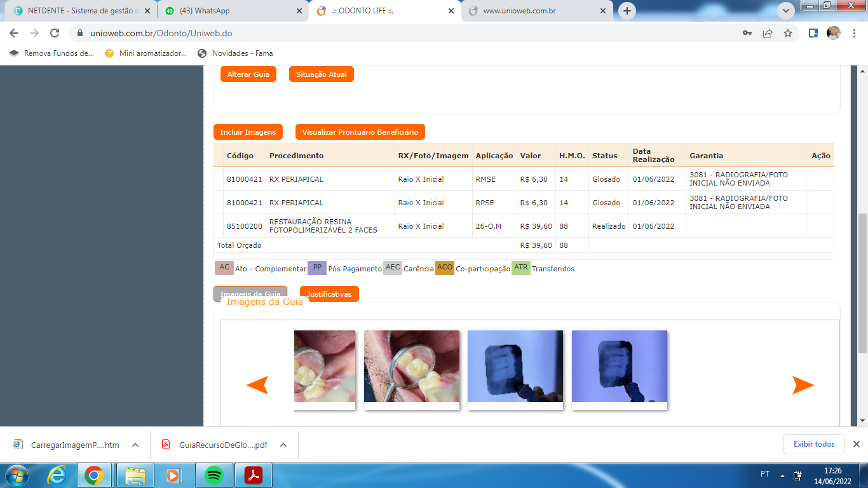Open the Chrome profile avatar
Image resolution: width=868 pixels, height=488 pixels.
(833, 33)
